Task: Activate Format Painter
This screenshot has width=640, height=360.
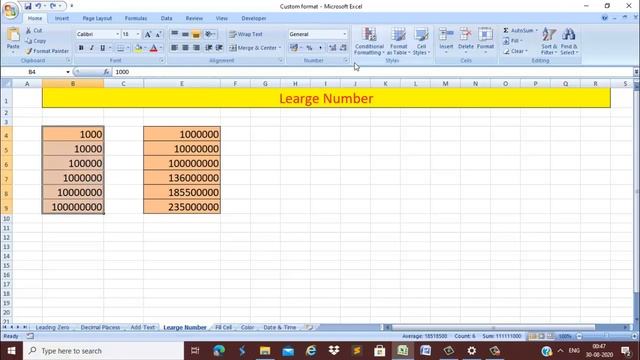Action: pyautogui.click(x=47, y=51)
